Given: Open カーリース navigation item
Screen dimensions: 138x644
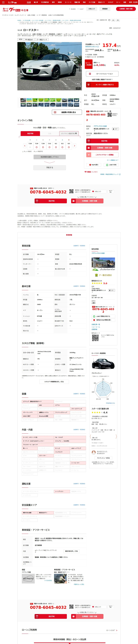Looking at the screenshot, I should point(68,2).
